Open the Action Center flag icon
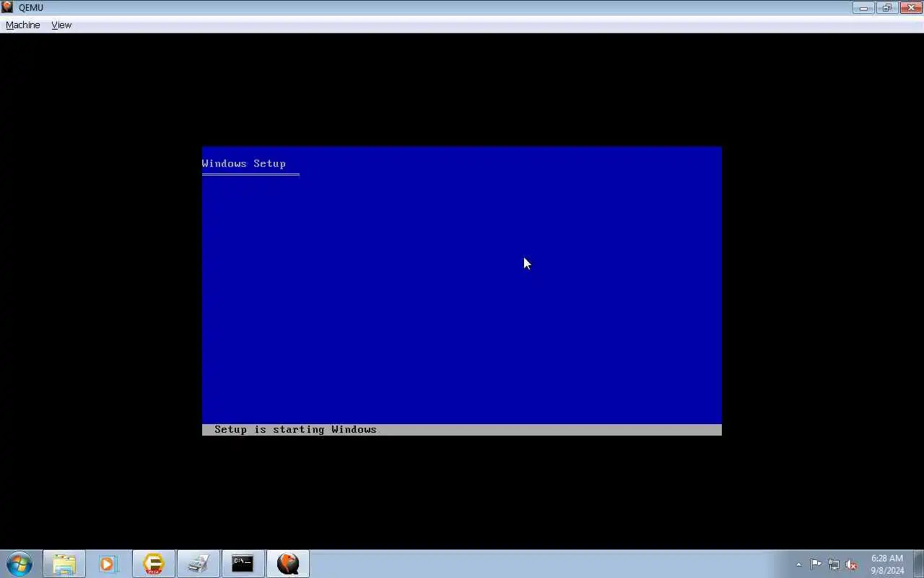 tap(816, 564)
